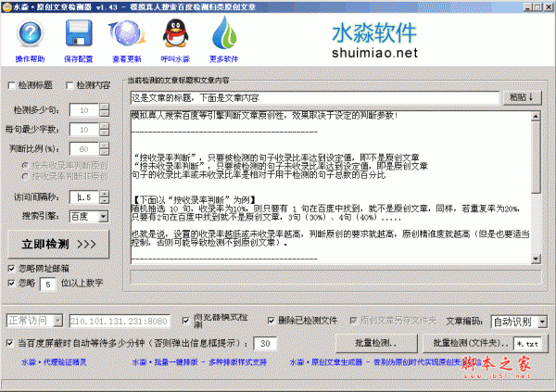Open the 更多软件 water drop icon
The image size is (556, 392).
(224, 33)
